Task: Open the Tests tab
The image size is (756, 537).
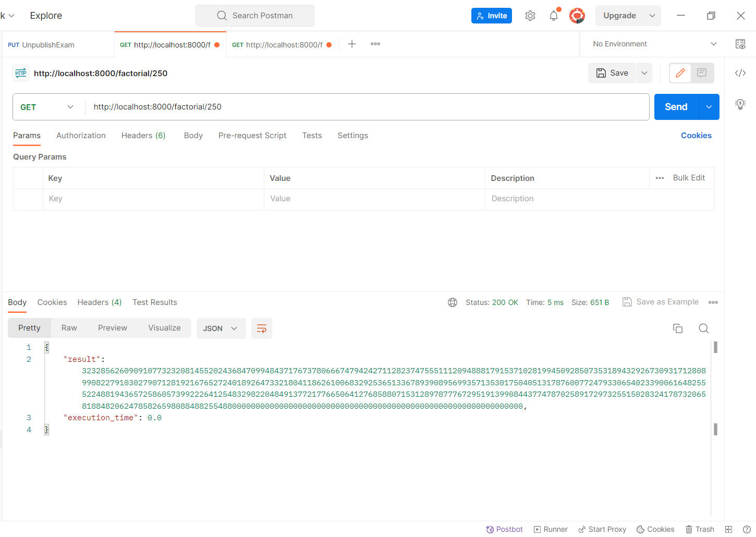Action: coord(312,136)
